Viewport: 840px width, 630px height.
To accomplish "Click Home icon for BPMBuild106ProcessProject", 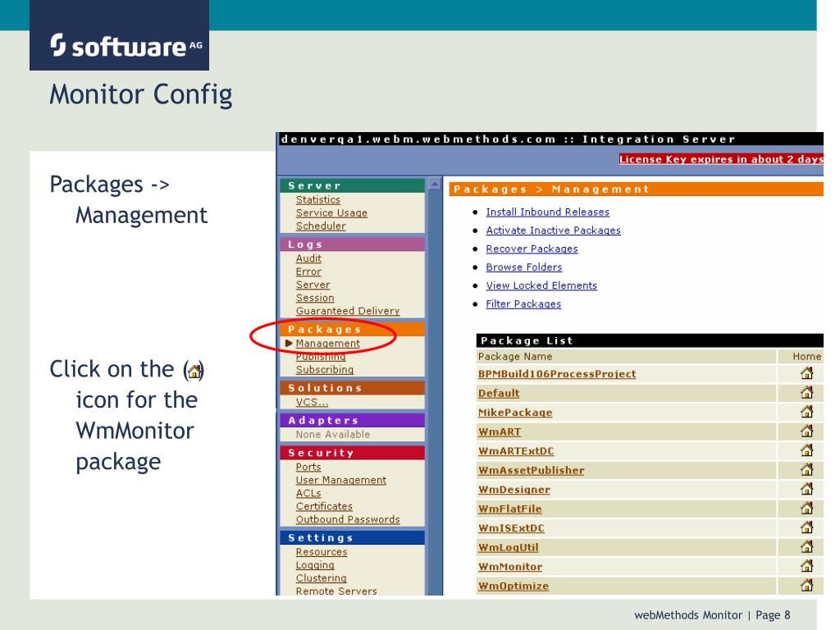I will (807, 373).
